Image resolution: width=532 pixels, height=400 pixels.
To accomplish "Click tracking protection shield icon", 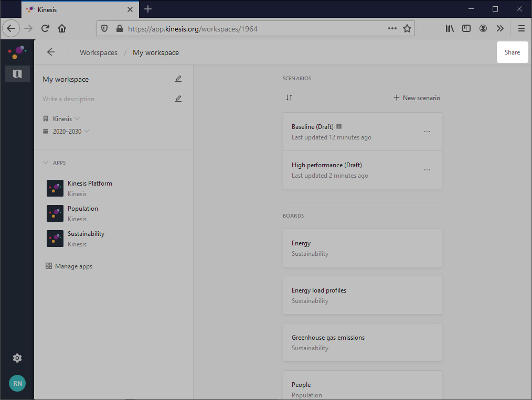I will [x=104, y=28].
